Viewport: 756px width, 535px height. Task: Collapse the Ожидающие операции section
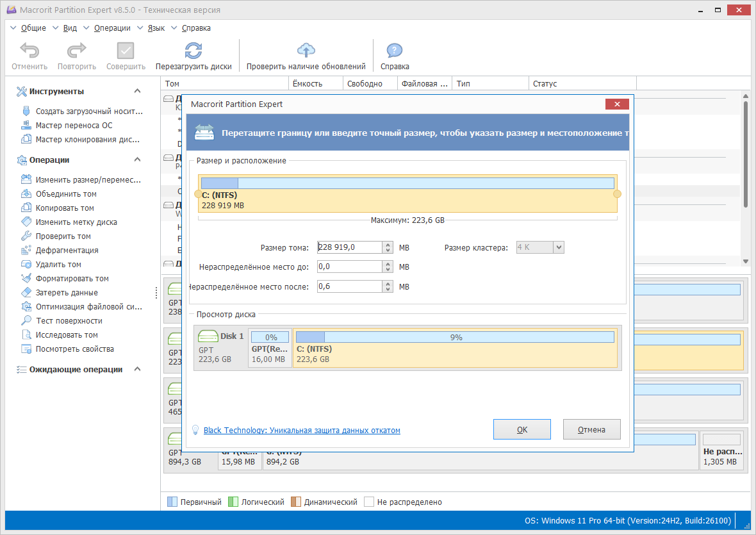(137, 369)
